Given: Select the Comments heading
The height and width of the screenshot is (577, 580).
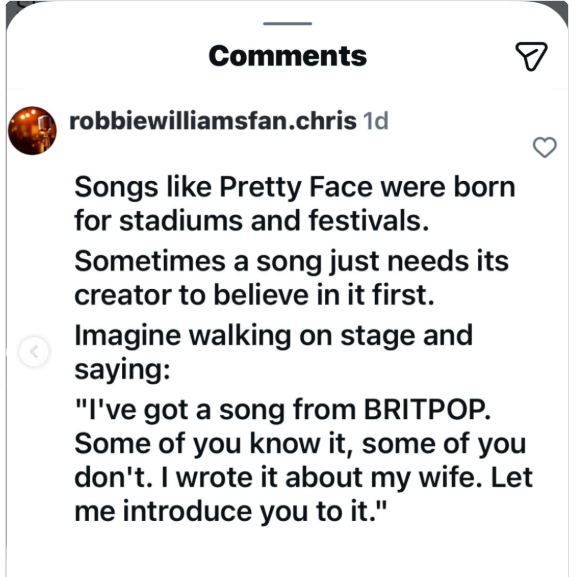Looking at the screenshot, I should coord(288,56).
